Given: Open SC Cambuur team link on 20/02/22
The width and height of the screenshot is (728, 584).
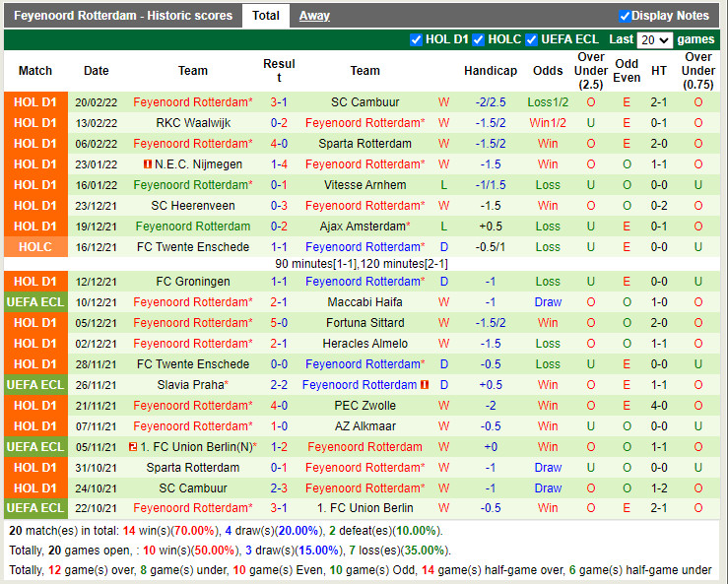Looking at the screenshot, I should [364, 102].
